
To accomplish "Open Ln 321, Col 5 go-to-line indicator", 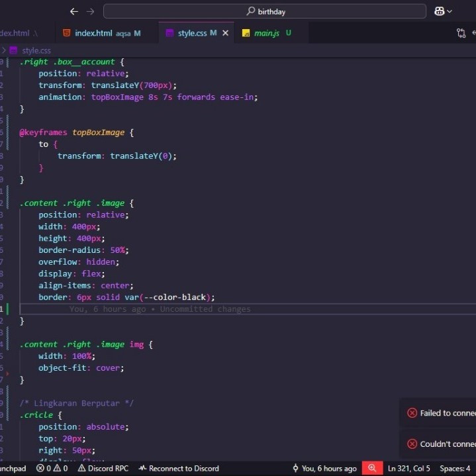I will tap(408, 468).
